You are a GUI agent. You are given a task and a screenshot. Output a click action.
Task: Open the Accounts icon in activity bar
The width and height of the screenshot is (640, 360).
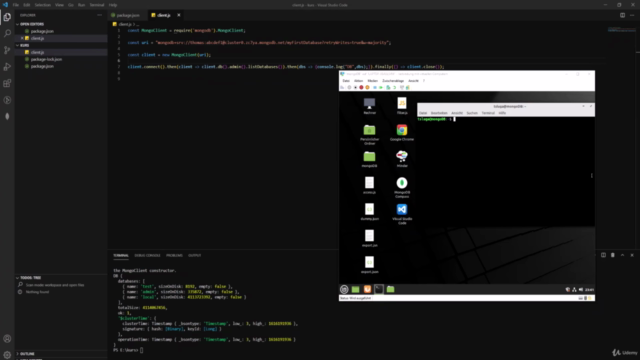[7, 338]
